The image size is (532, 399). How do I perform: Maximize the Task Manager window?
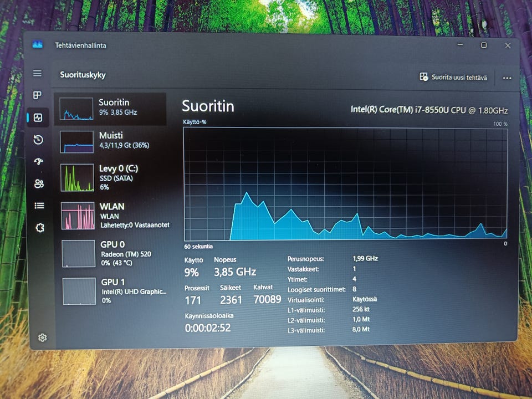[x=484, y=45]
